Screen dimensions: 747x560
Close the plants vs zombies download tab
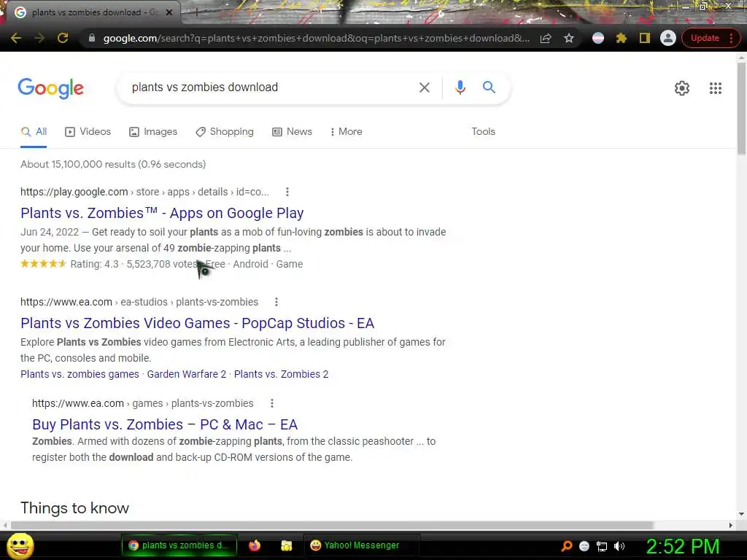tap(169, 12)
